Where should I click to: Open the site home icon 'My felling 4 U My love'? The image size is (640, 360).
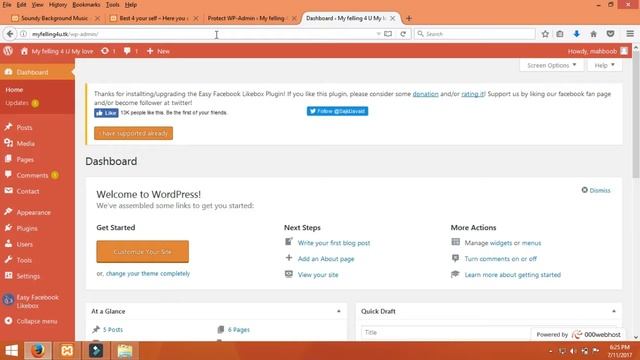tap(58, 51)
